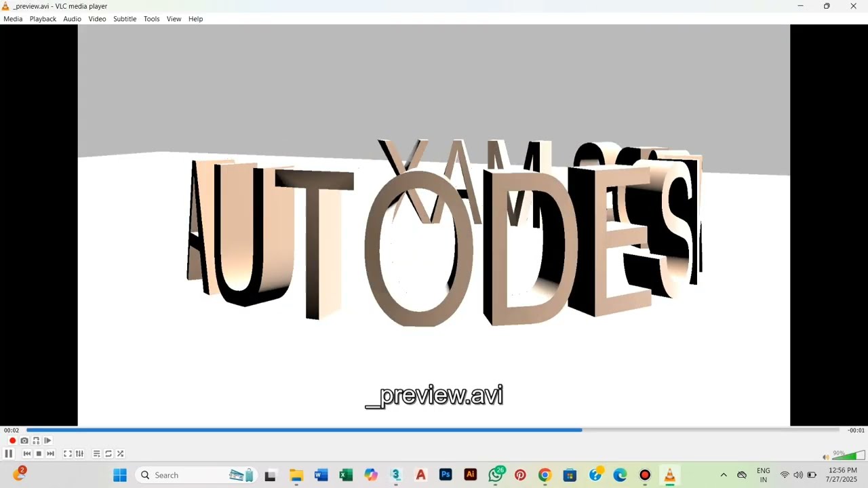
Task: Open Copilot from taskbar
Action: [371, 475]
